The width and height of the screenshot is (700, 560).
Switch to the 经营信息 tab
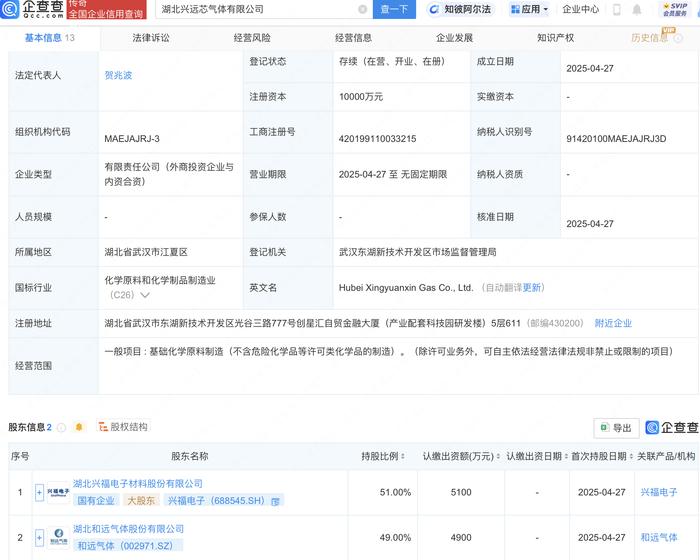(353, 38)
